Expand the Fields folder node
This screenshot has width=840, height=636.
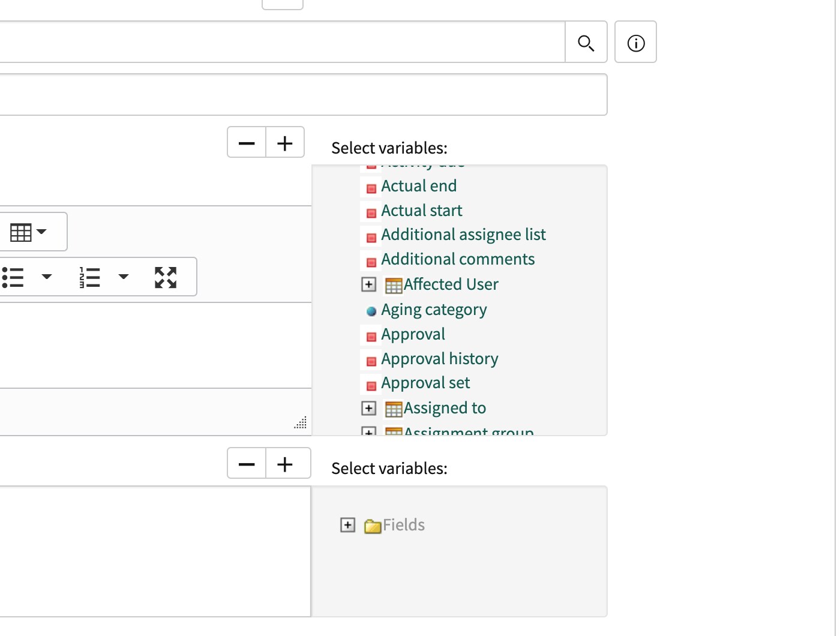click(347, 525)
